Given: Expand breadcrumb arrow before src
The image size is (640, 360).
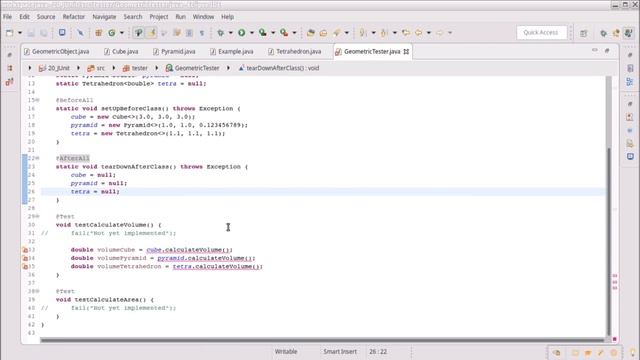Looking at the screenshot, I should click(78, 68).
